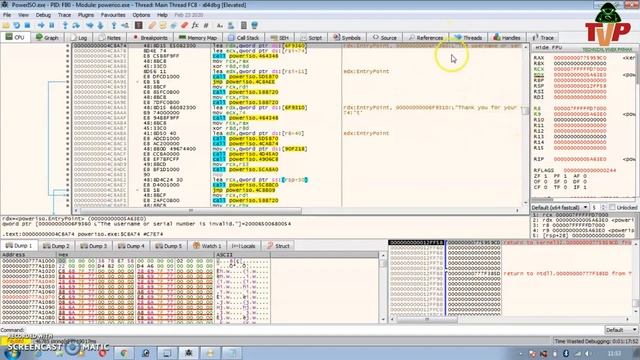
Task: Switch to the Breakpoints tab
Action: click(150, 38)
